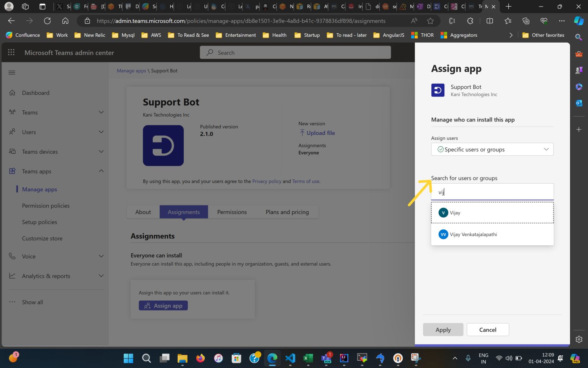Click the Users people icon in sidebar
Viewport: 588px width, 368px height.
click(11, 132)
